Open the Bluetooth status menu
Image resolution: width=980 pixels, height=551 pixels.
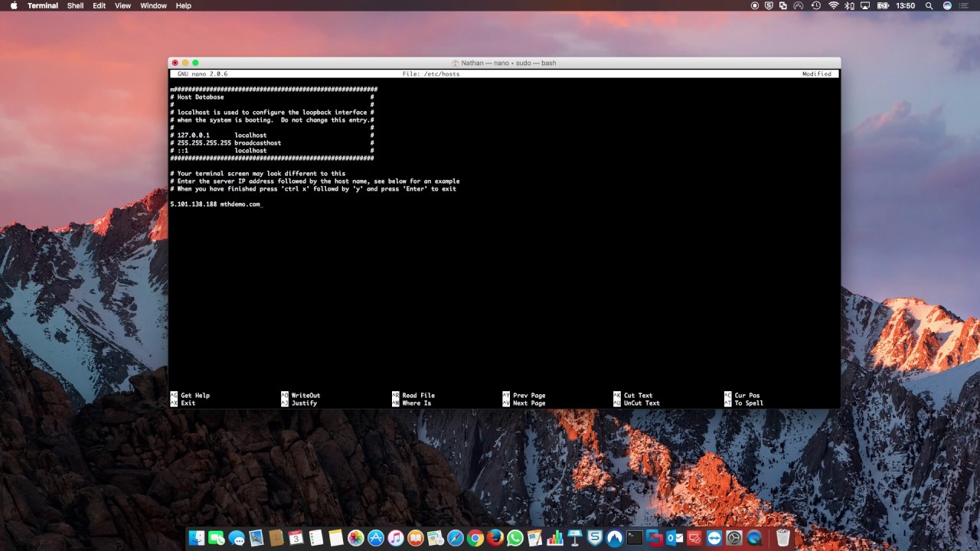tap(849, 5)
